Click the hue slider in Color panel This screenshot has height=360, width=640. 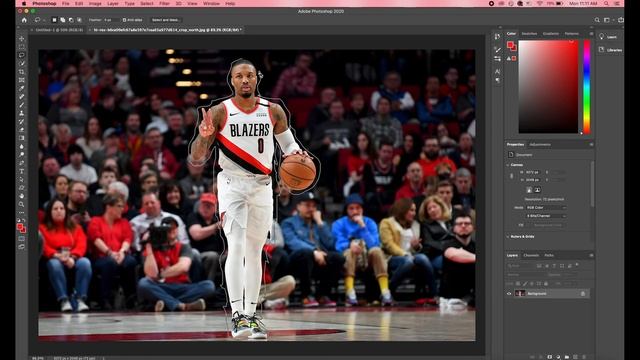[587, 87]
